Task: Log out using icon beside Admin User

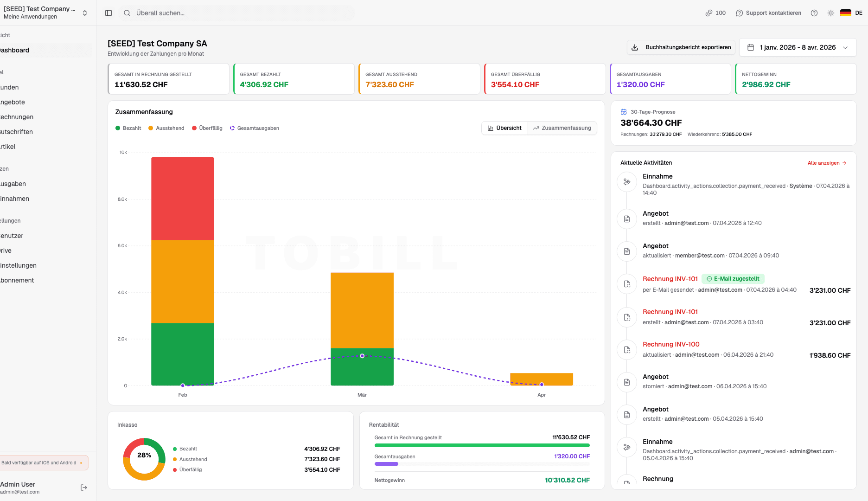Action: pos(84,487)
